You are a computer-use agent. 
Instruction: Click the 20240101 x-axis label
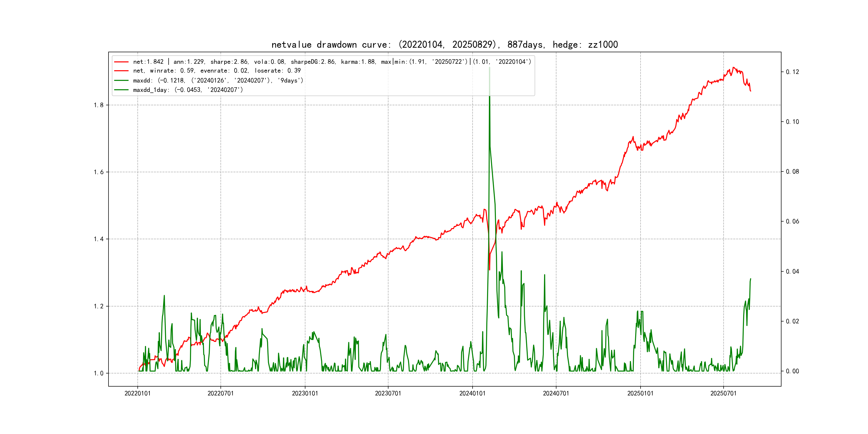pos(472,394)
